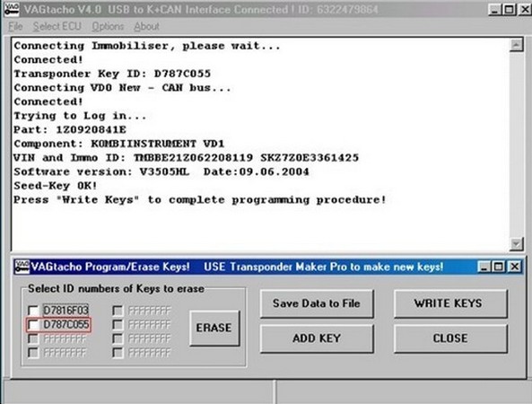This screenshot has width=532, height=404.
Task: Open the Select ECU menu
Action: [x=57, y=26]
